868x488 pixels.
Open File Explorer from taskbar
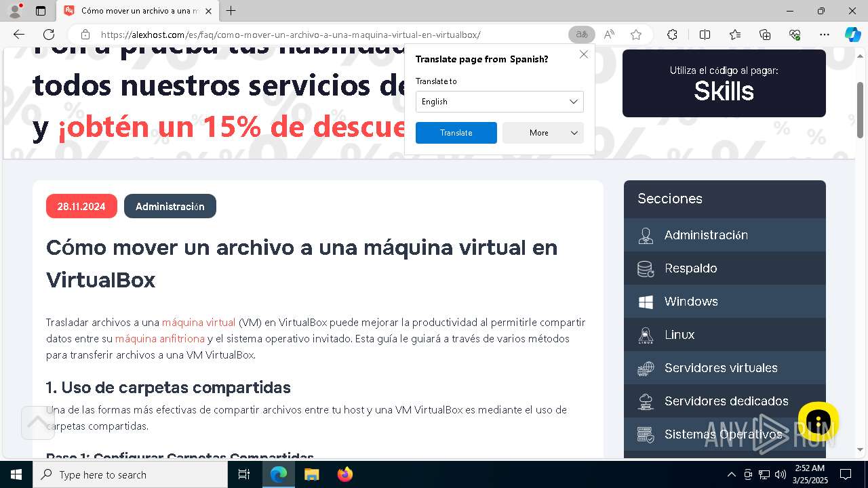[311, 474]
